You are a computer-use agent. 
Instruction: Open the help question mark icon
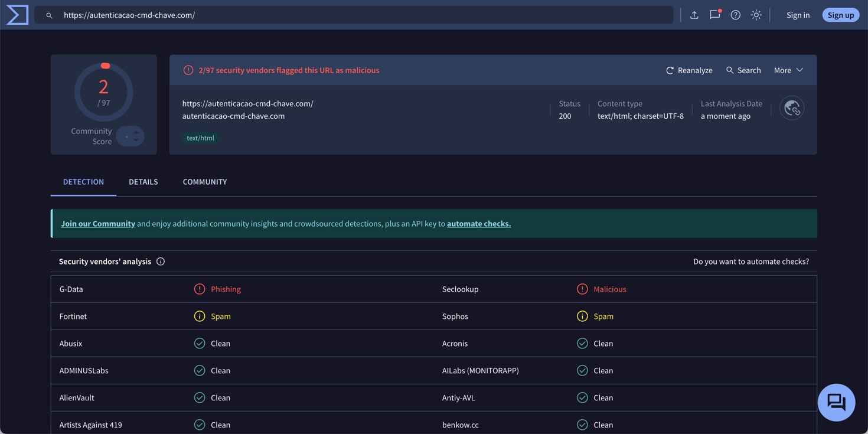tap(735, 15)
